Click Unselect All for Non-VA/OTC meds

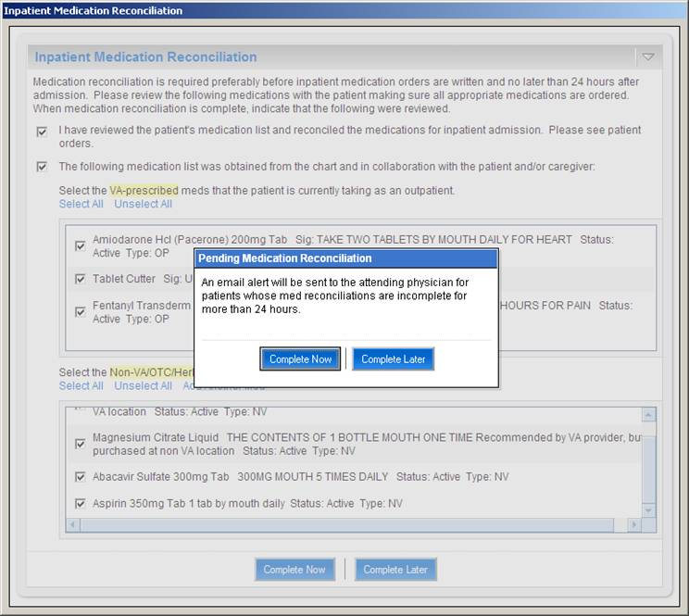[x=143, y=385]
